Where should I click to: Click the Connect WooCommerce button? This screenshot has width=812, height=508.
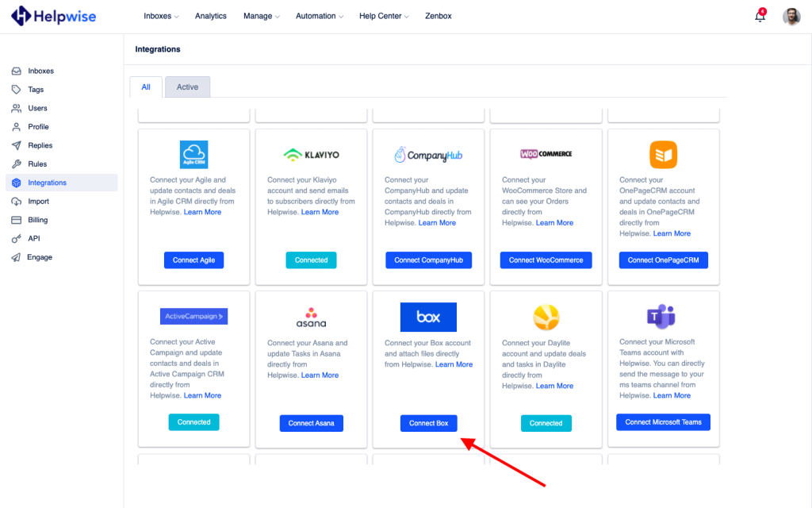546,260
